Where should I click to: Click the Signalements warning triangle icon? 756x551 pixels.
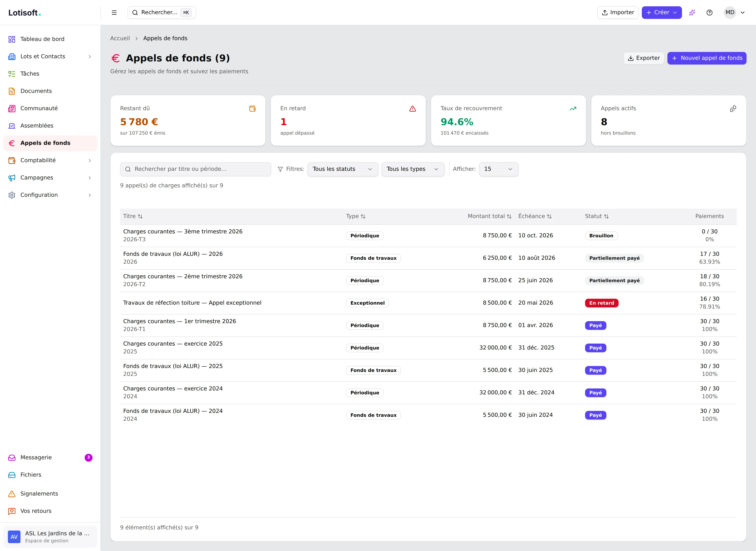pos(12,494)
